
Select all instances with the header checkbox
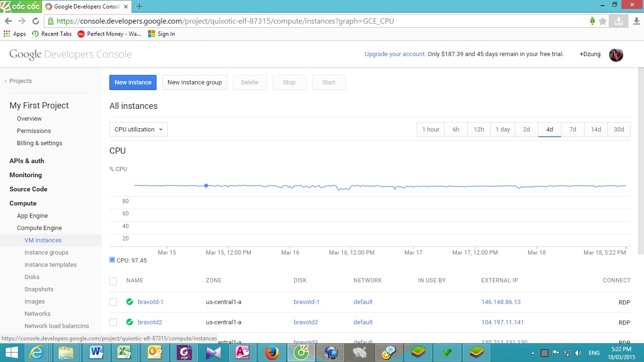tap(113, 281)
